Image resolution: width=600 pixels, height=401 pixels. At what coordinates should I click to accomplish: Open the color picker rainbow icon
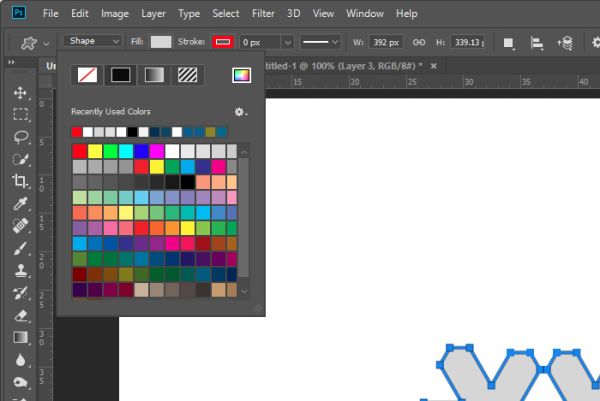(x=241, y=75)
